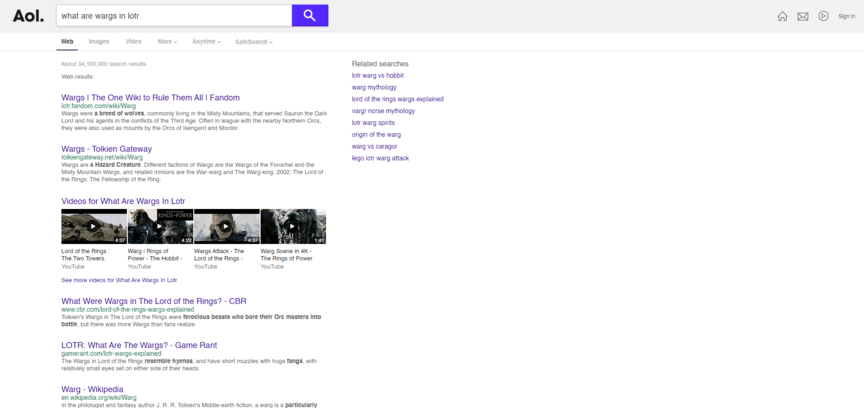The image size is (864, 408).
Task: Play 'Warg | Rings of Power - The Hobbit' video thumbnail
Action: [160, 226]
